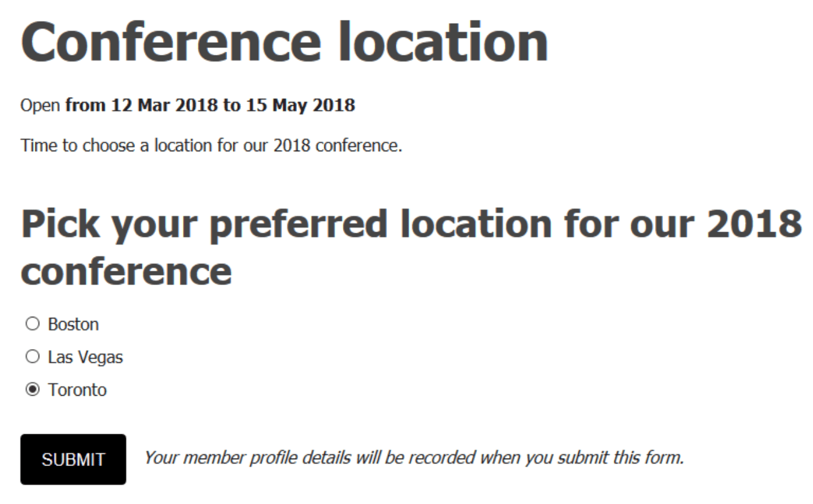
Task: Click the word "Open" before the dates
Action: click(41, 105)
